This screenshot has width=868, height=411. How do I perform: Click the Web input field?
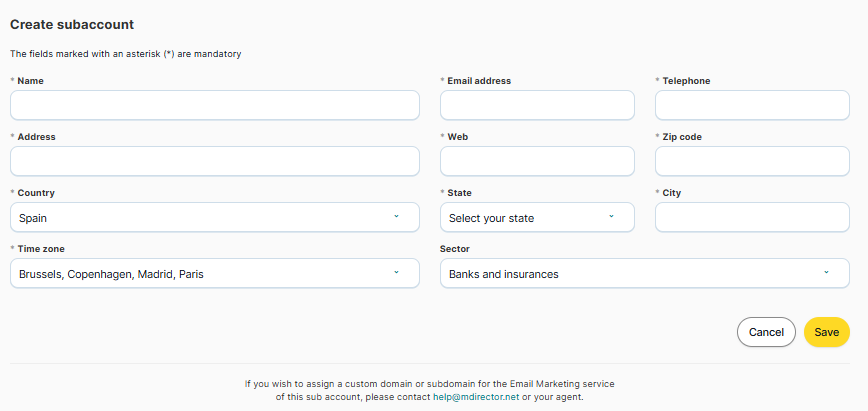pos(537,161)
